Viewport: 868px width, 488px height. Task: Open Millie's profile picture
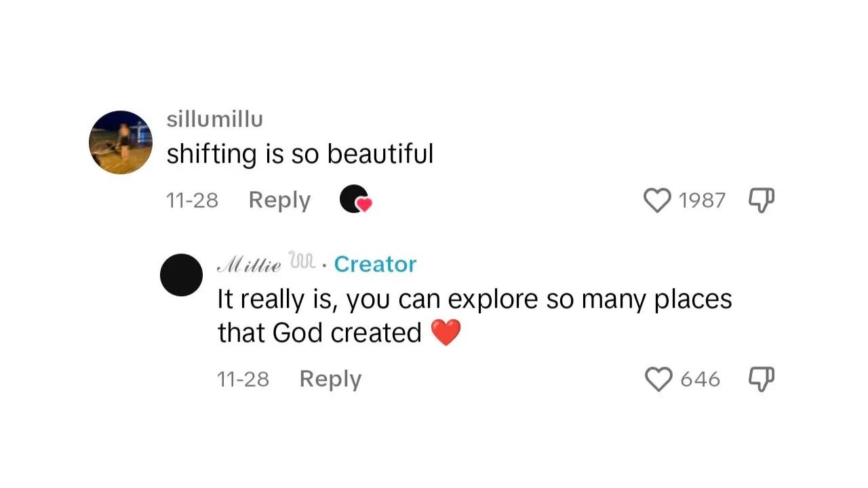181,274
